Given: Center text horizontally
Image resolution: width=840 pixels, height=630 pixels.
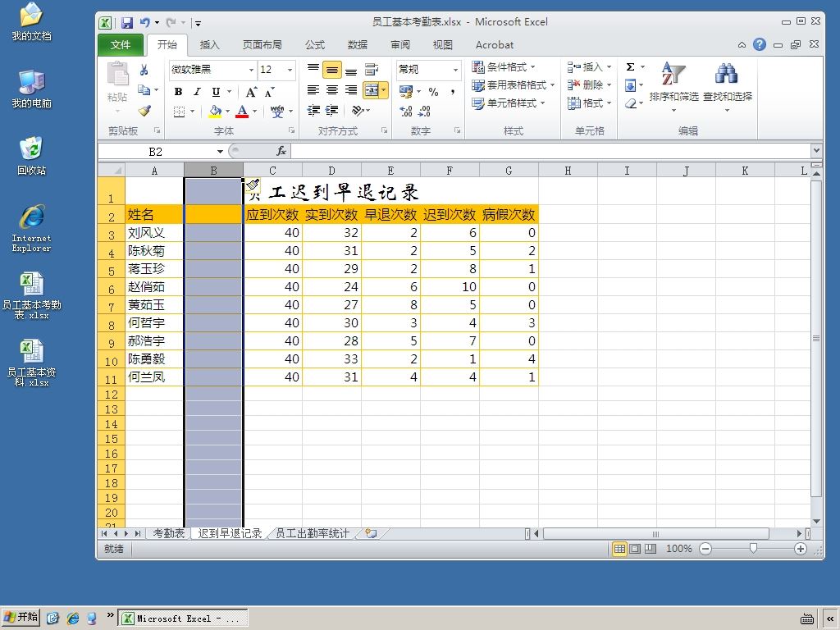Looking at the screenshot, I should tap(332, 89).
